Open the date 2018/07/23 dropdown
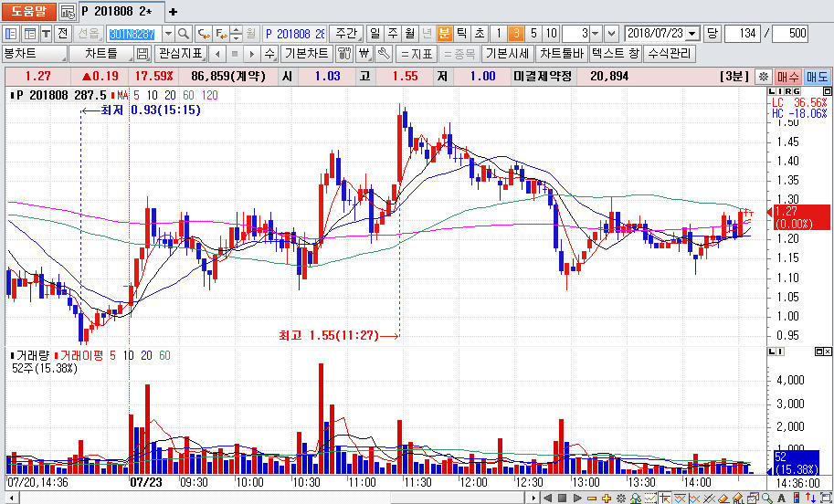The width and height of the screenshot is (834, 504). click(691, 33)
